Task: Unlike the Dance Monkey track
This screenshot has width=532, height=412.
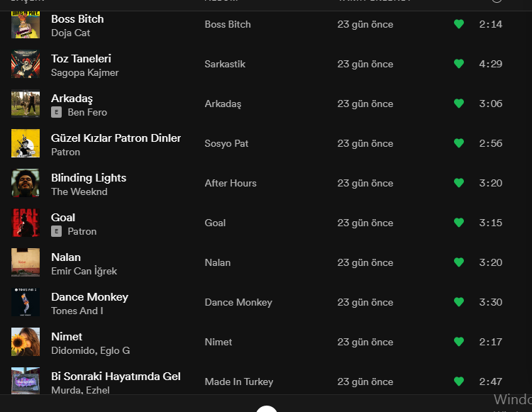Action: click(x=458, y=302)
